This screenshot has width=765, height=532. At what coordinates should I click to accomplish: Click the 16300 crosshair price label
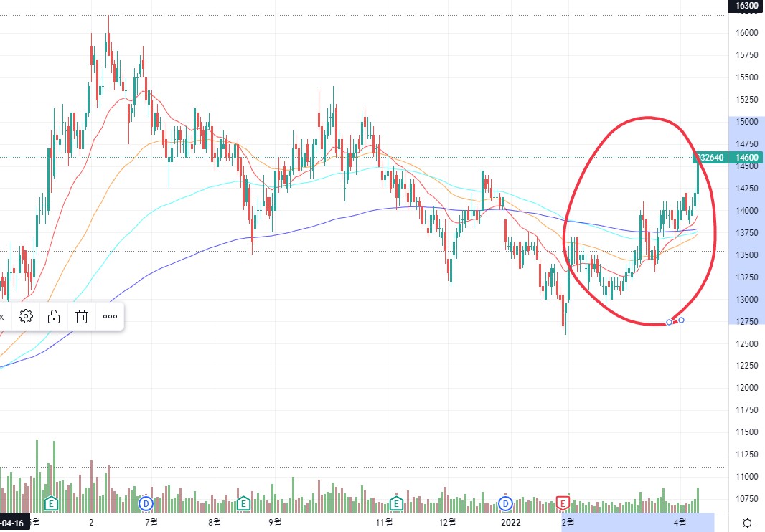(746, 6)
